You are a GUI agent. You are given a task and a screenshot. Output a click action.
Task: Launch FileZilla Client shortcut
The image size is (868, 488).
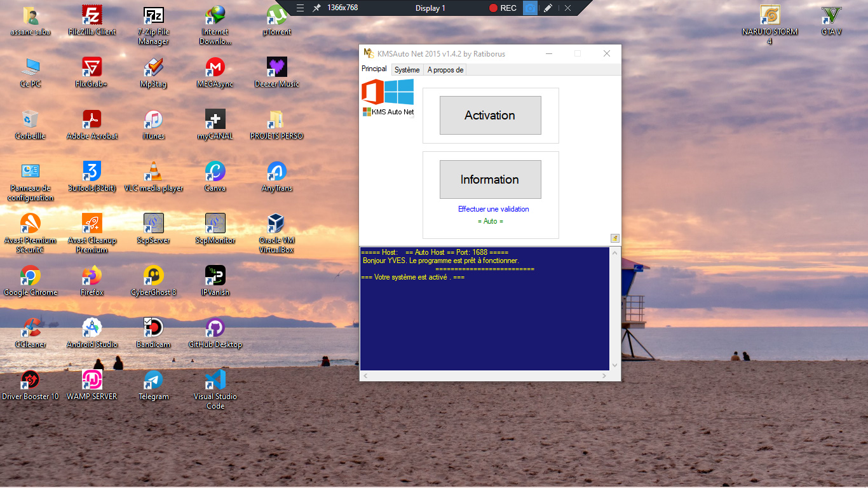tap(92, 21)
